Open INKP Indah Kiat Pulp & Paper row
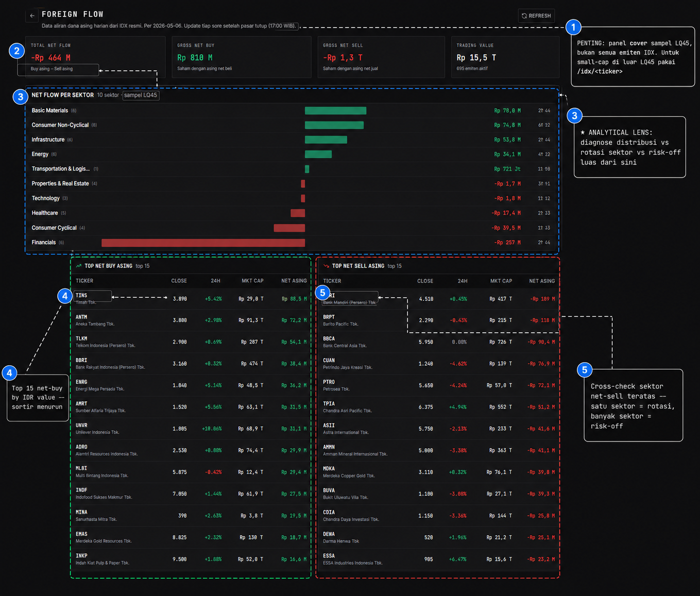 191,559
